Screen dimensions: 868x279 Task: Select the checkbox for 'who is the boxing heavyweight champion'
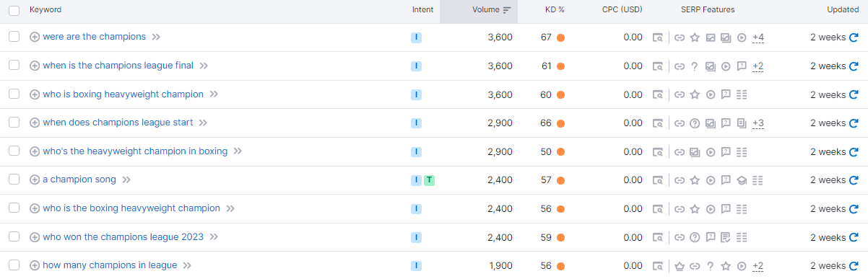pyautogui.click(x=14, y=208)
